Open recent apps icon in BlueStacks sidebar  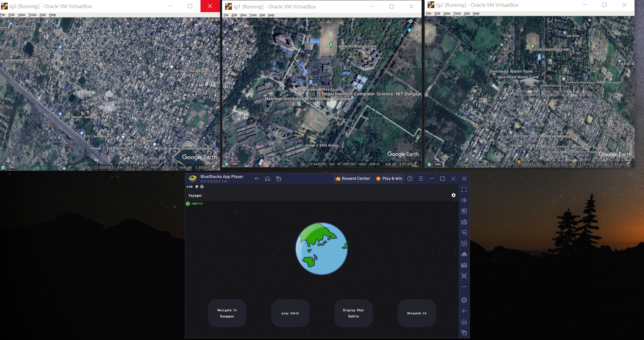pyautogui.click(x=464, y=333)
